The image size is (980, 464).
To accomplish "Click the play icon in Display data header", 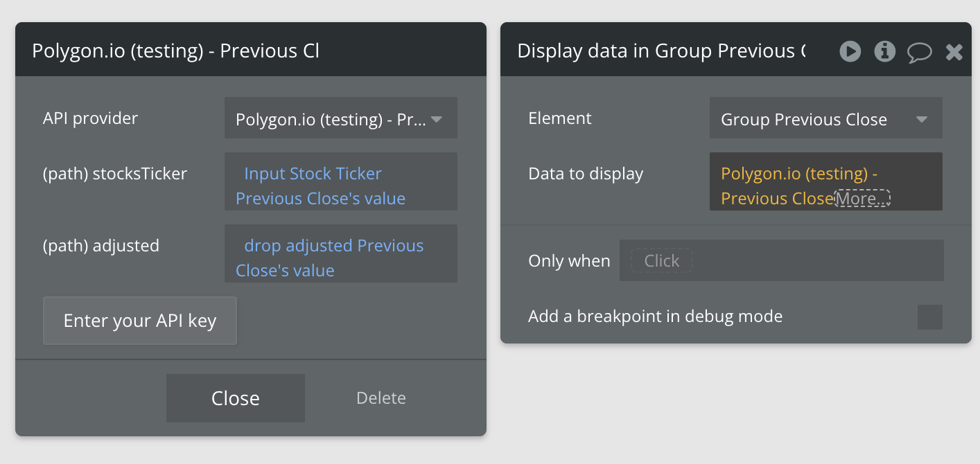I will click(850, 51).
